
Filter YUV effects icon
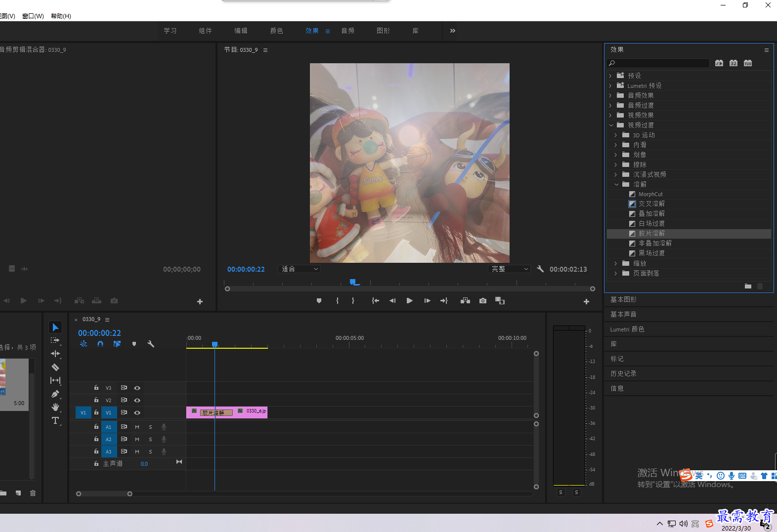[x=748, y=63]
